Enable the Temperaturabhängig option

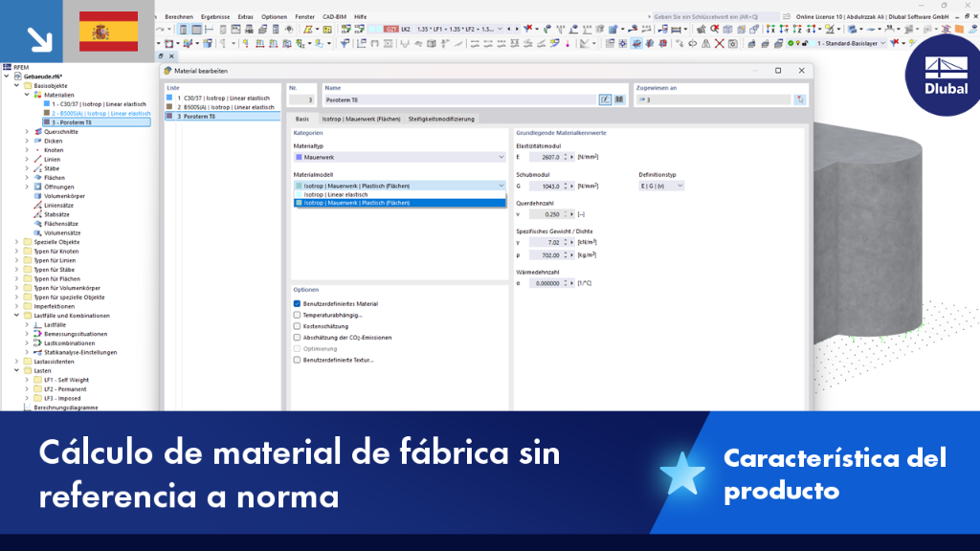pos(297,315)
